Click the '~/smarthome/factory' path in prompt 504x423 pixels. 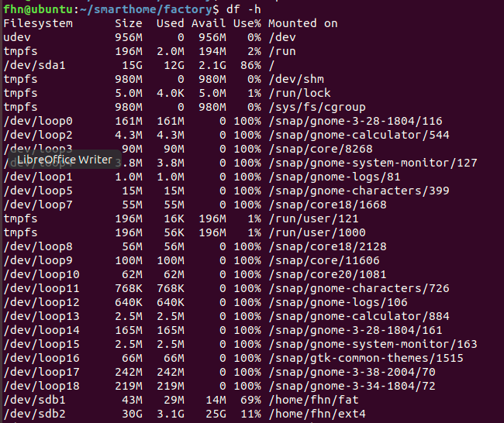[x=146, y=9]
